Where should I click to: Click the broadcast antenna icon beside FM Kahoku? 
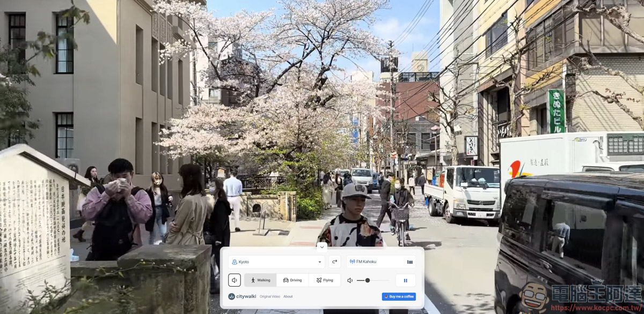click(353, 262)
